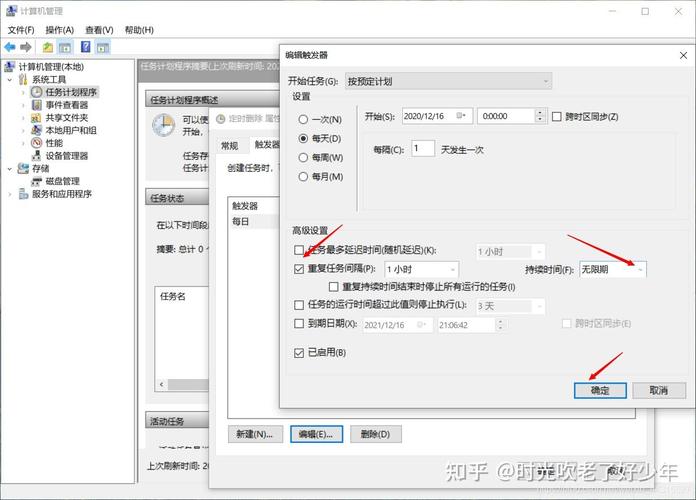Viewport: 696px width, 500px height.
Task: Click the Back arrow toolbar icon
Action: tap(10, 47)
